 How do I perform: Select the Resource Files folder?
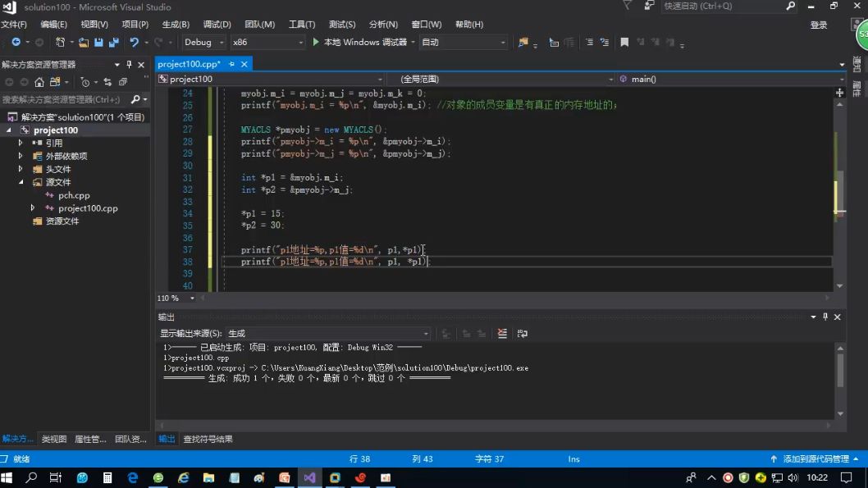62,221
